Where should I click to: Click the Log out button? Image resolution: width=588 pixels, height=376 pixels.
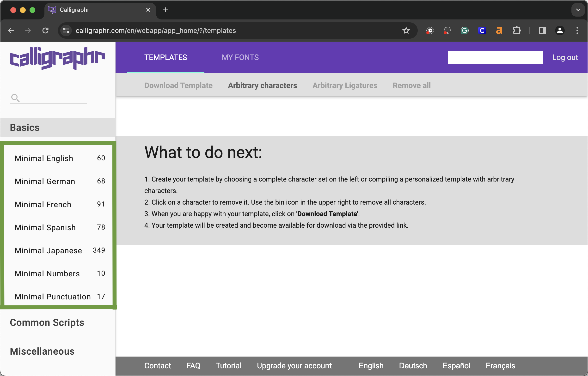point(565,57)
